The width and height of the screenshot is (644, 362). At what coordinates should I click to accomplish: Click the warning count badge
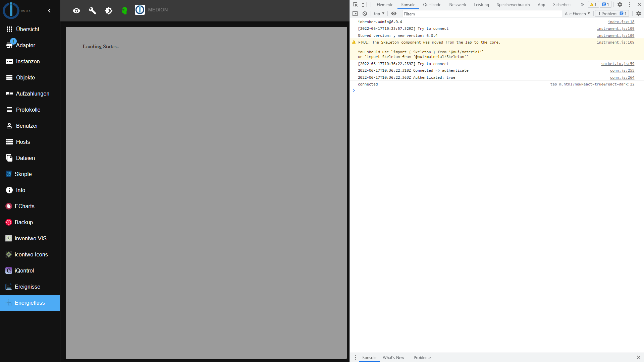[593, 5]
